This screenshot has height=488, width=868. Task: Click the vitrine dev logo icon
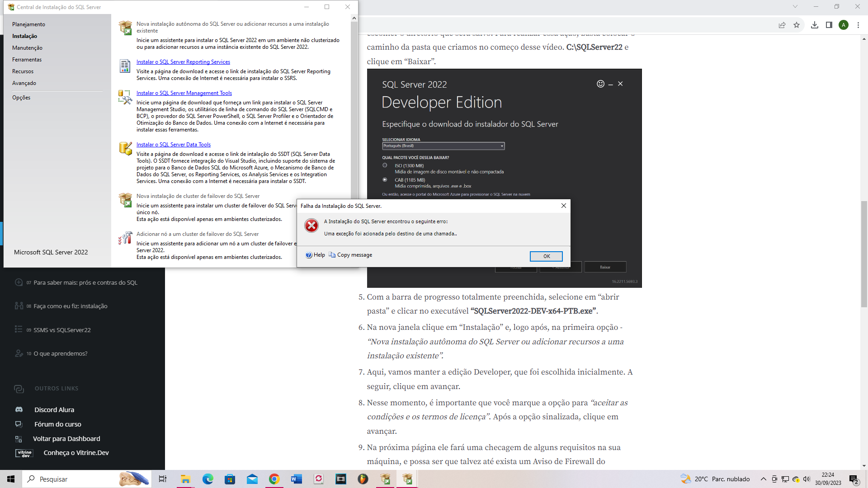(24, 453)
